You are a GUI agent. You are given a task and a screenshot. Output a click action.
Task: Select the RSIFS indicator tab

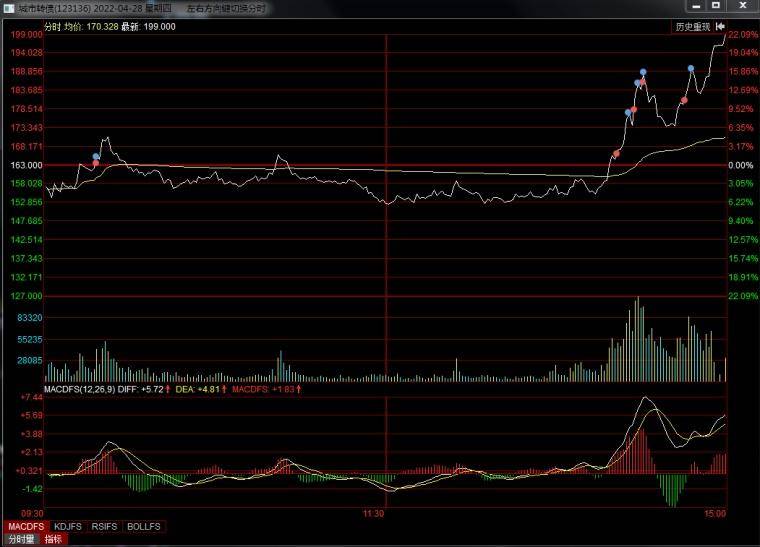pyautogui.click(x=104, y=526)
